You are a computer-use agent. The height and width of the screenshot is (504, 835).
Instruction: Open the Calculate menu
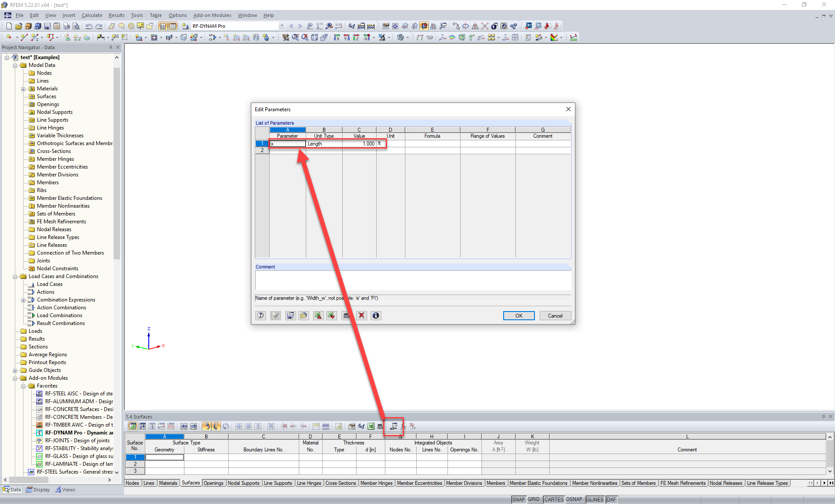click(92, 15)
